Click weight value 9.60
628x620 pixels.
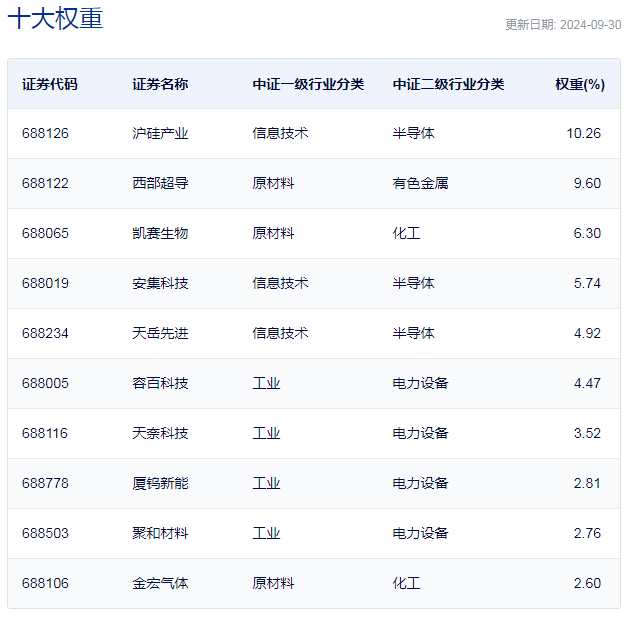587,183
